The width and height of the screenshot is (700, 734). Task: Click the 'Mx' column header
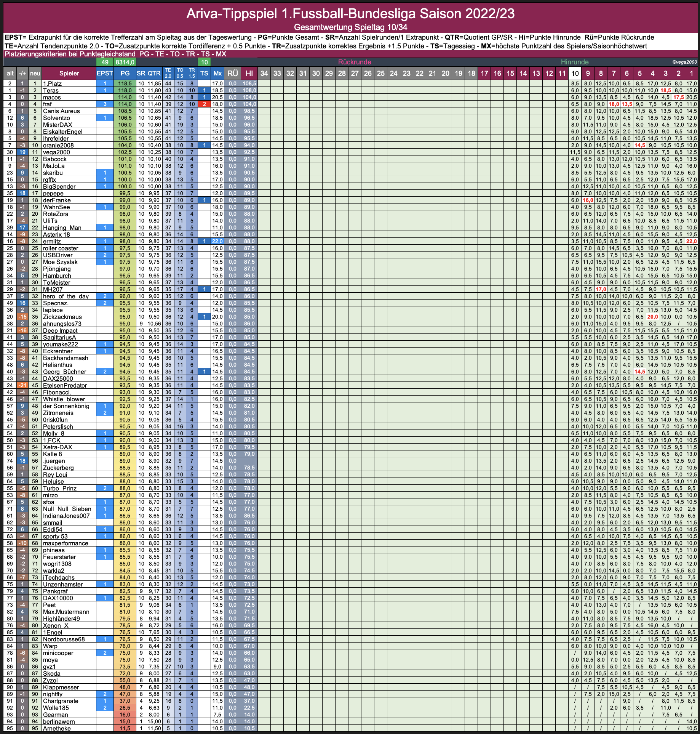[217, 73]
